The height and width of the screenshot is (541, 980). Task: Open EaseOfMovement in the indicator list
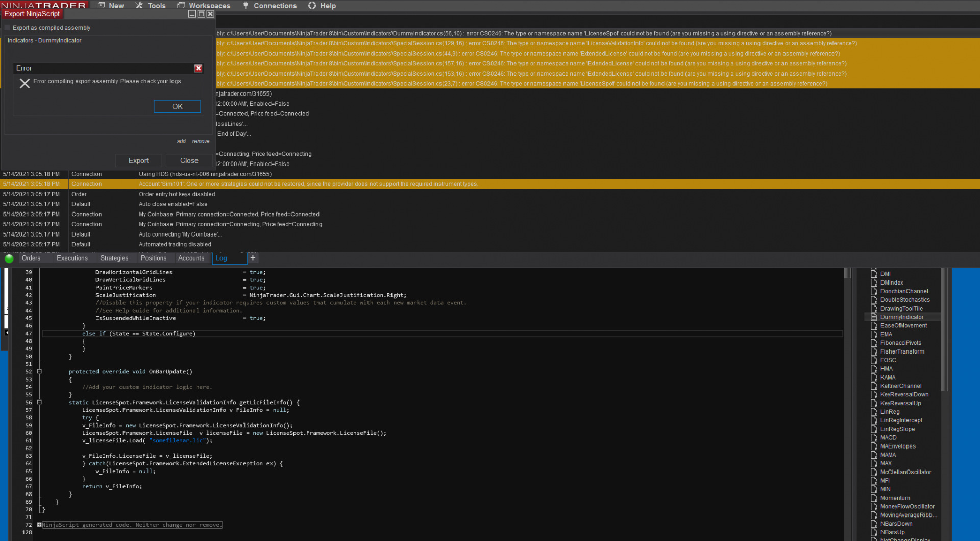(x=903, y=326)
